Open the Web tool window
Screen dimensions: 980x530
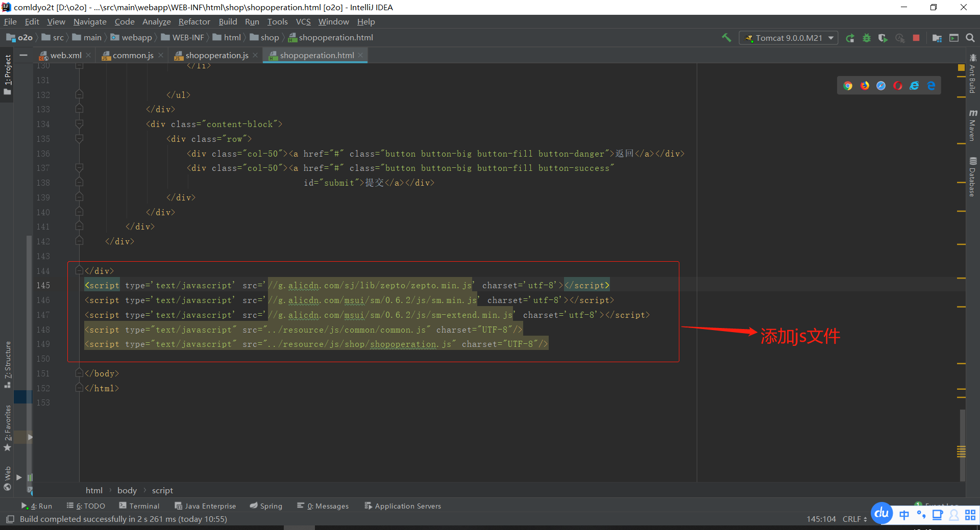coord(7,477)
